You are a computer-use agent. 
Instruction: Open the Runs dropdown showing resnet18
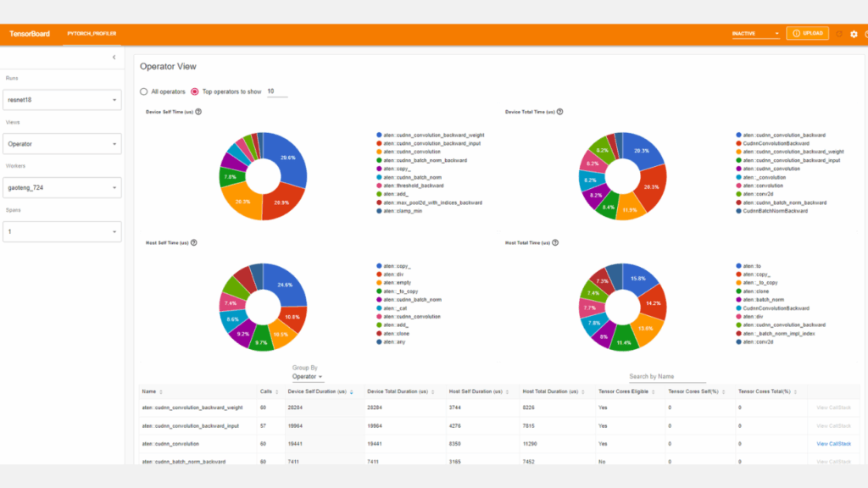[62, 100]
